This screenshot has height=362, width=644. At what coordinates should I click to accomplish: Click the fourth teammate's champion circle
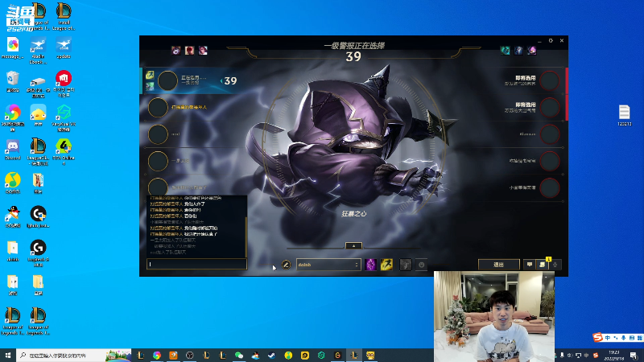158,161
